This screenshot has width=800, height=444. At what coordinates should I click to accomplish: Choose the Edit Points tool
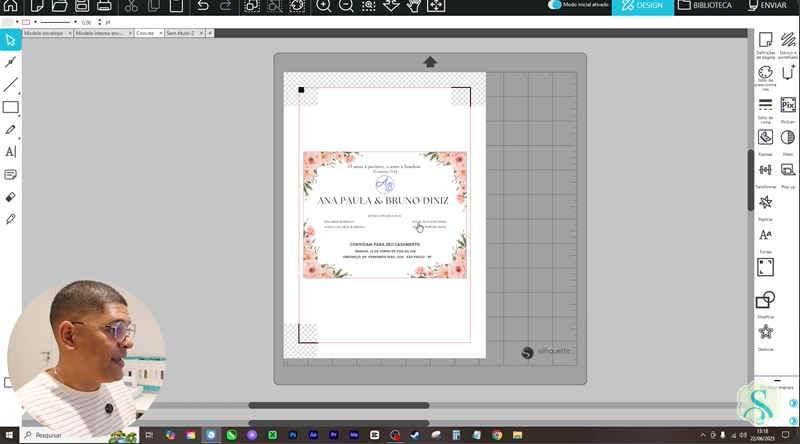11,62
